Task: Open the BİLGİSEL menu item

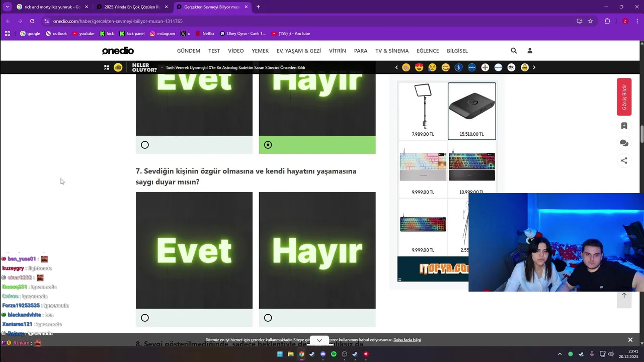Action: 457,51
